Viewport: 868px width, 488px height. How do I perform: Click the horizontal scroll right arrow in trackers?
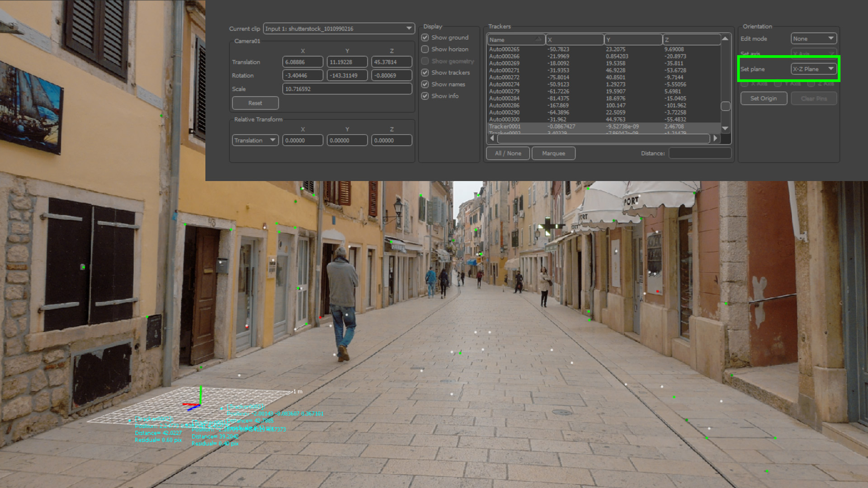tap(715, 138)
